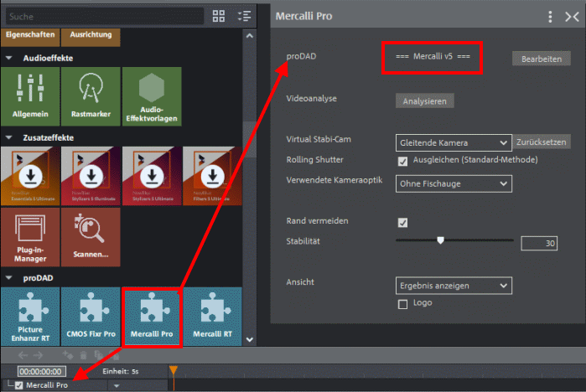Download Filters 5 Ultimate add-on
Viewport: 586px width, 392px height.
point(212,176)
